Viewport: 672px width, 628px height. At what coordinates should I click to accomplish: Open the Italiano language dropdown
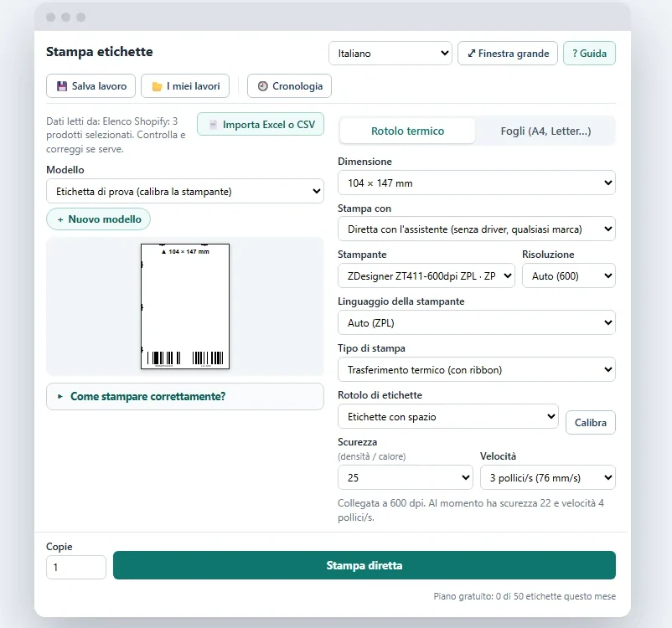point(390,54)
